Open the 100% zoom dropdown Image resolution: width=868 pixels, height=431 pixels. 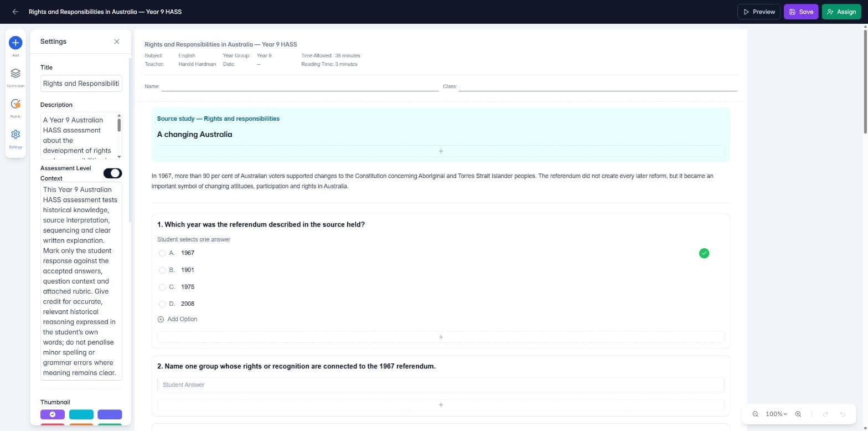click(776, 414)
